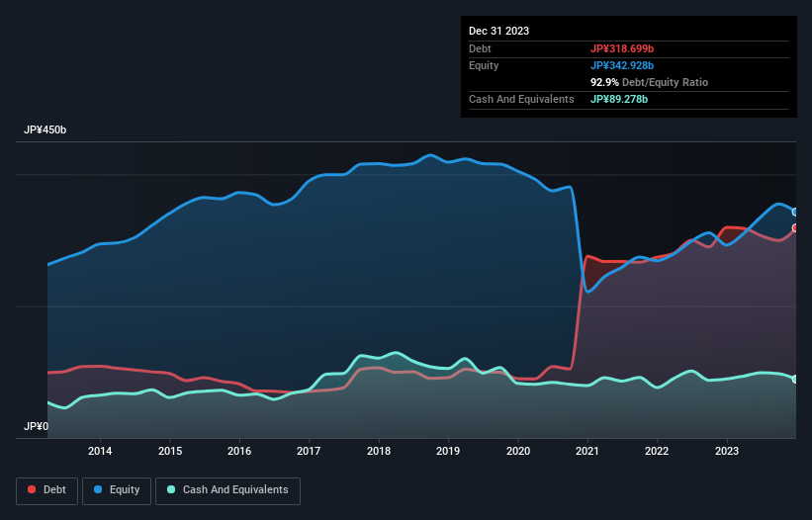Click the red Debt endpoint marker
Image resolution: width=812 pixels, height=520 pixels.
795,228
